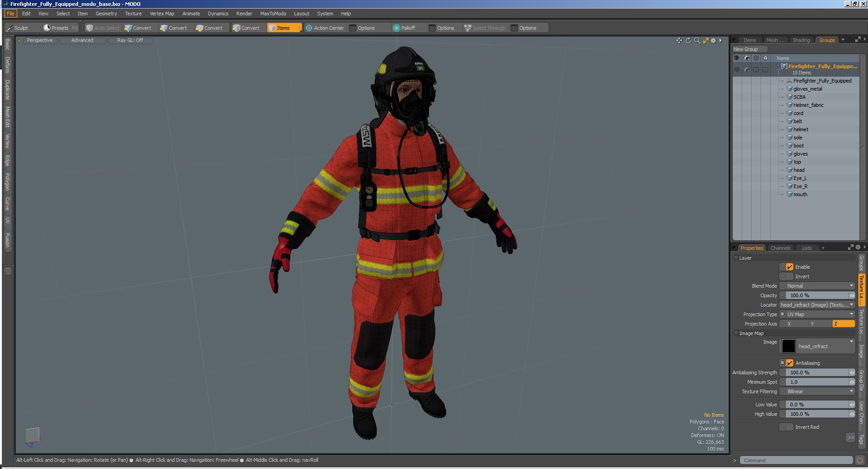Toggle fourth column checkbox of Firefighter group
The image size is (868, 469).
click(766, 70)
